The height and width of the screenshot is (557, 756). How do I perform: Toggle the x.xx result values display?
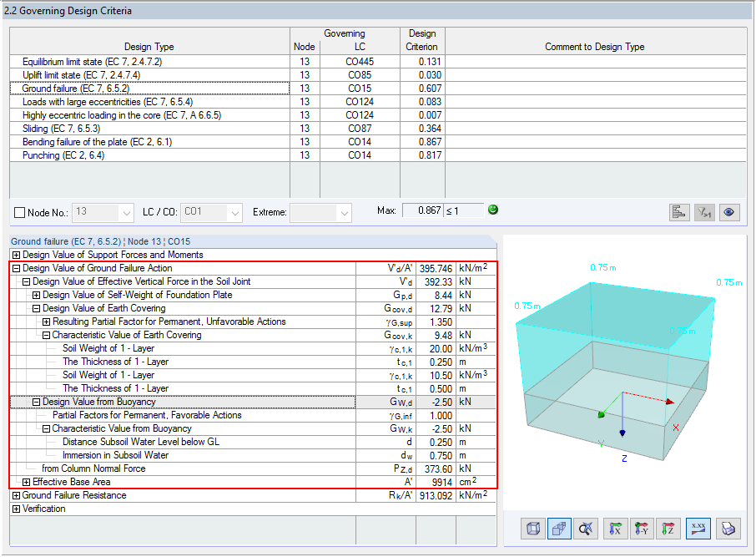[x=698, y=529]
